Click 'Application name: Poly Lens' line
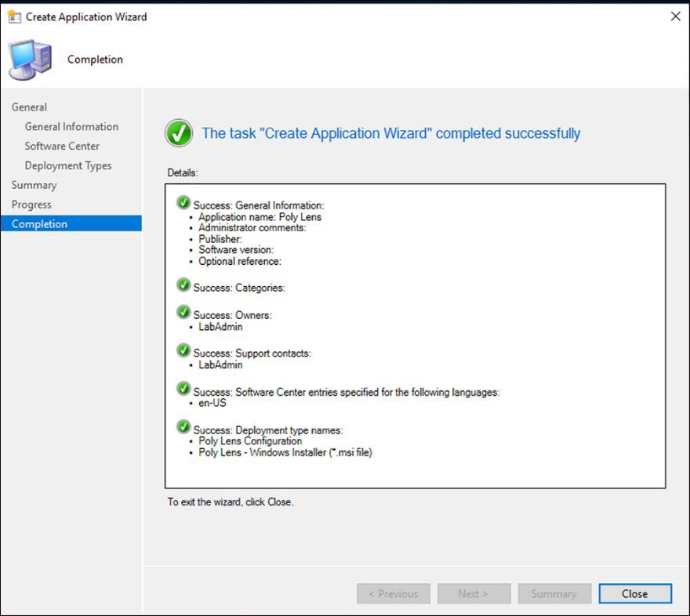Viewport: 690px width, 616px height. (260, 217)
